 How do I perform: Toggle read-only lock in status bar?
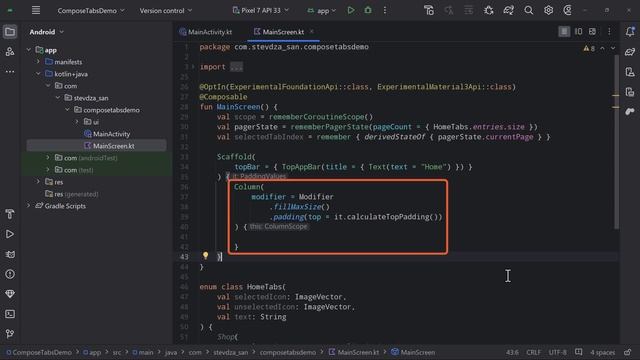tap(628, 352)
